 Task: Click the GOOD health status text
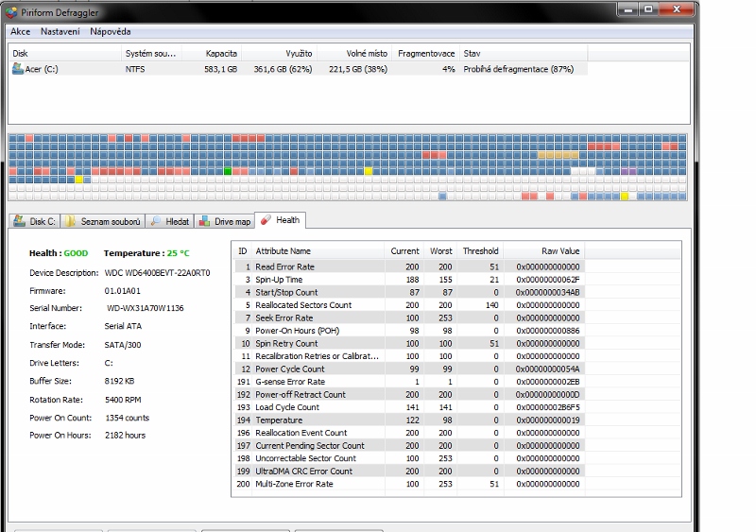tap(77, 253)
